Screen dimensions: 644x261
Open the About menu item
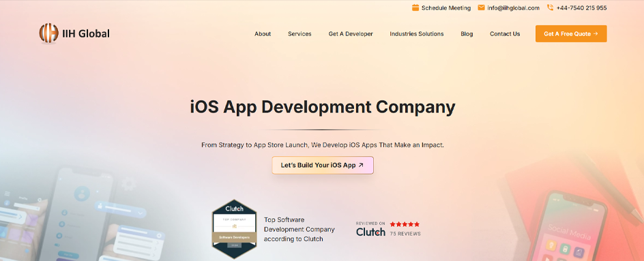coord(263,33)
